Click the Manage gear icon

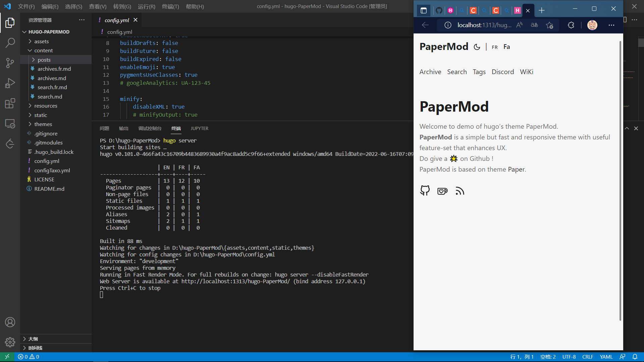(x=10, y=342)
